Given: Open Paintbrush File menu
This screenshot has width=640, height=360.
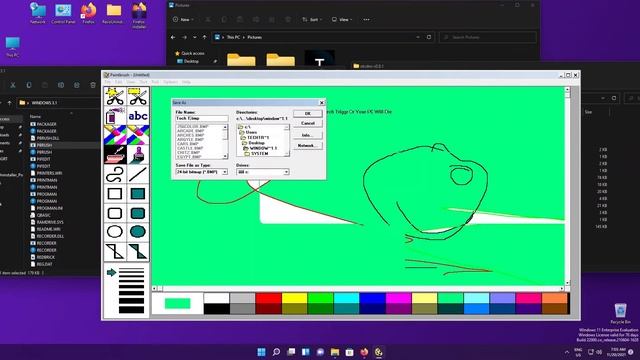Looking at the screenshot, I should (x=107, y=82).
